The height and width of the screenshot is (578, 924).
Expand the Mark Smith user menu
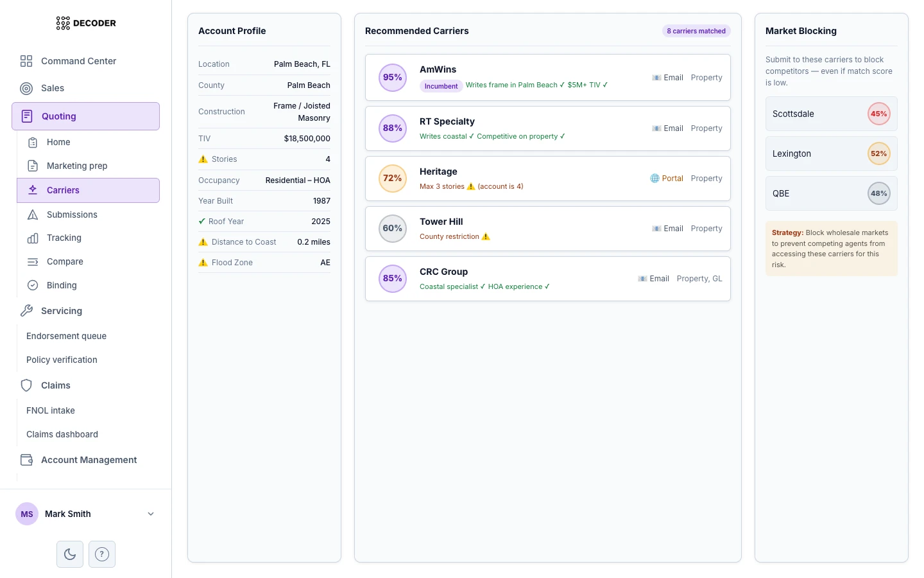click(151, 514)
